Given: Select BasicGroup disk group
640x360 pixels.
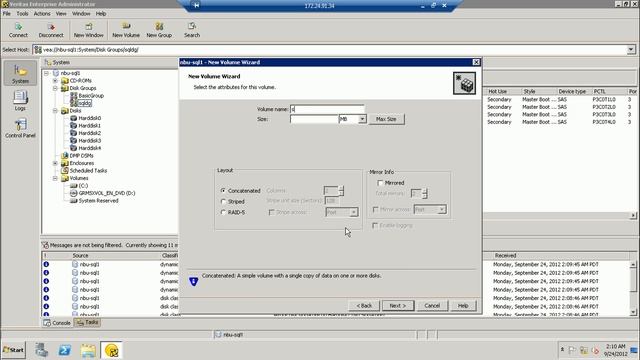Looking at the screenshot, I should point(91,96).
